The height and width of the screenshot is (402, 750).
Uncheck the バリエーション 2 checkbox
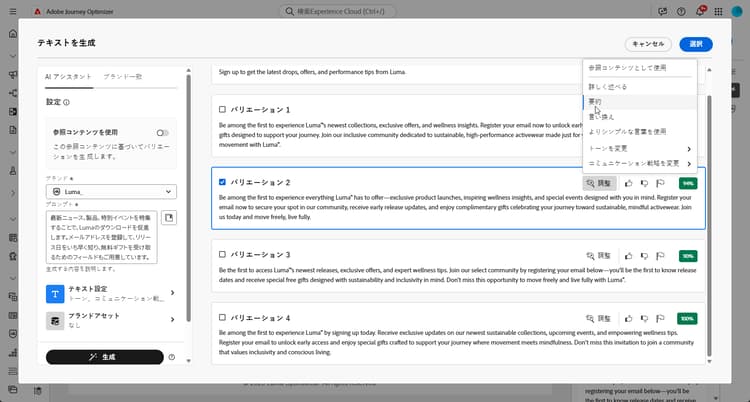(222, 182)
